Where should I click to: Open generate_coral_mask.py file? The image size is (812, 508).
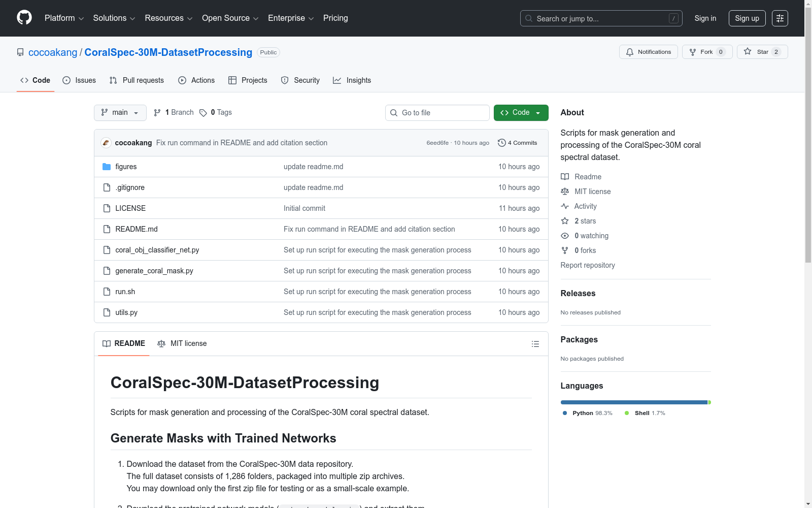[x=154, y=271]
